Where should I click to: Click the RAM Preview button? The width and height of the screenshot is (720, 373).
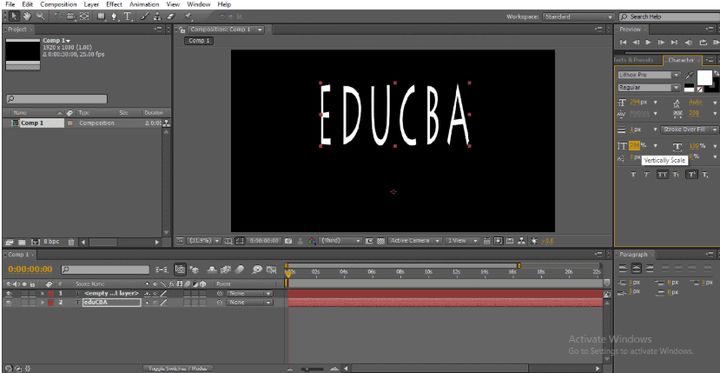[715, 42]
